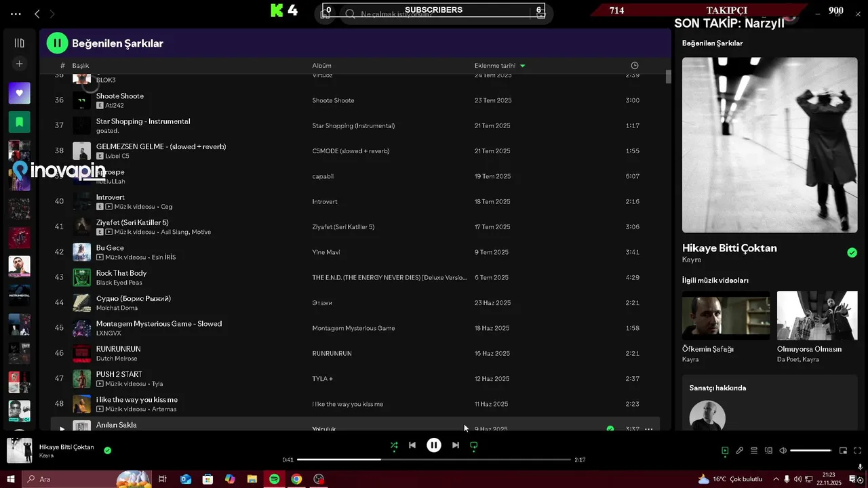Open connect to a device icon
Viewport: 868px width, 488px height.
click(x=768, y=451)
